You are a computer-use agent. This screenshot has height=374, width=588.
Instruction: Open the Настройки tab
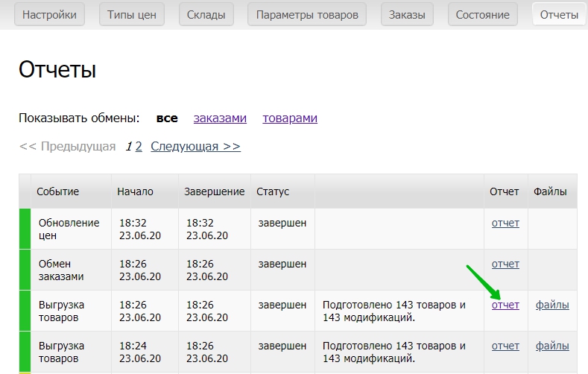[x=49, y=15]
